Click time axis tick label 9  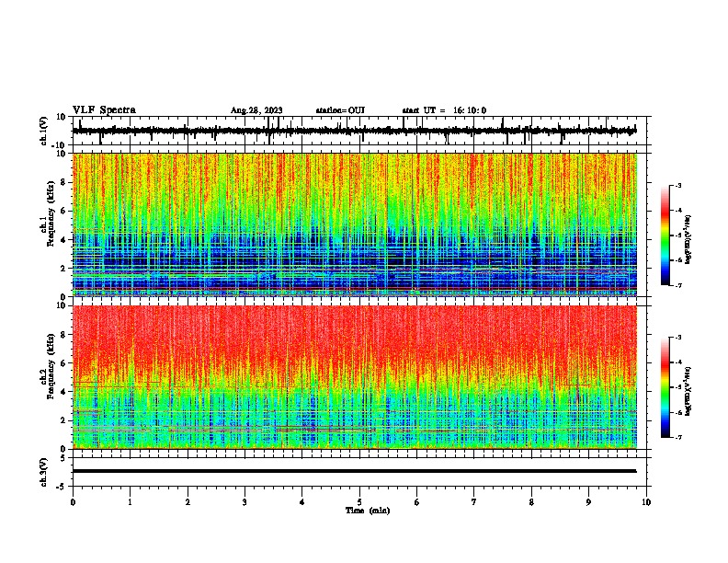click(588, 502)
